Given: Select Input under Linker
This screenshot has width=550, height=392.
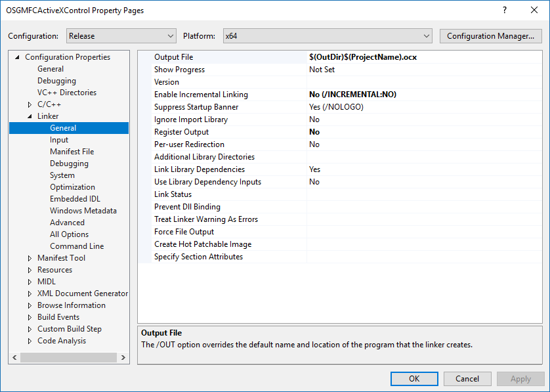Looking at the screenshot, I should pyautogui.click(x=59, y=140).
